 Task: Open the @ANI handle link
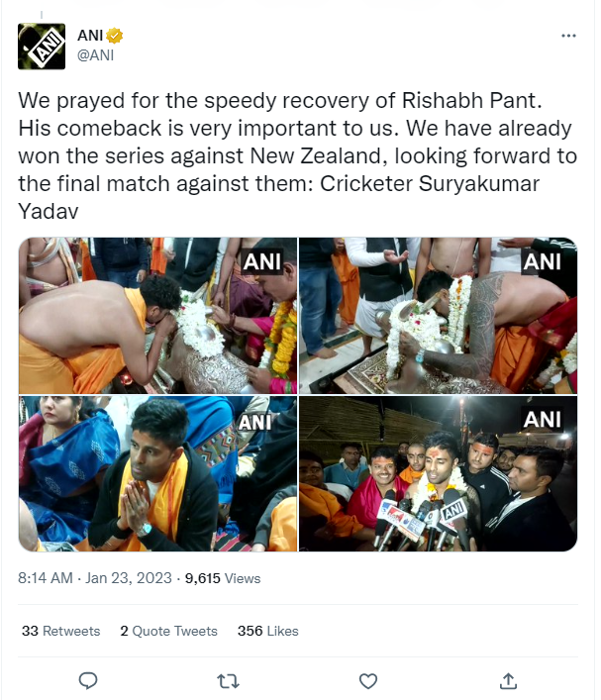pos(96,55)
